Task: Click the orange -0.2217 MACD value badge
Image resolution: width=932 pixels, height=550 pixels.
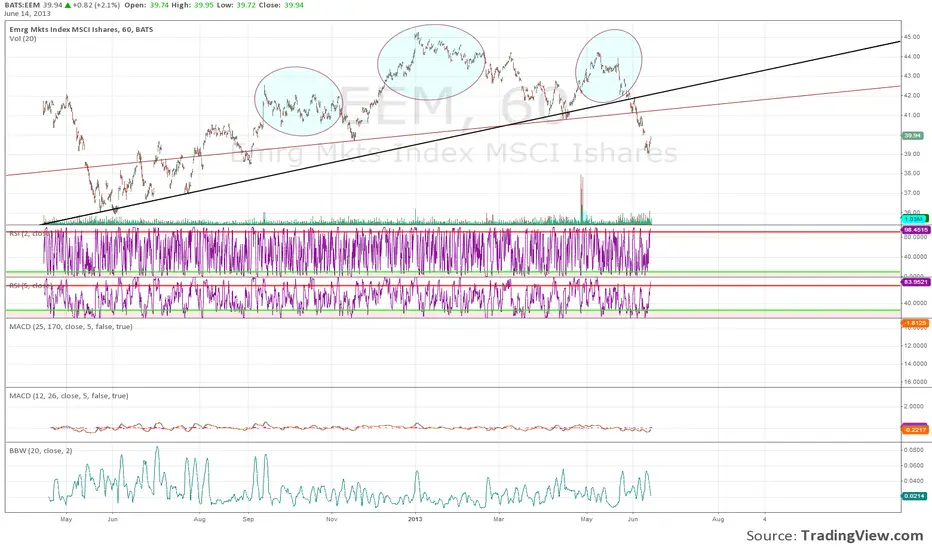Action: pyautogui.click(x=915, y=430)
